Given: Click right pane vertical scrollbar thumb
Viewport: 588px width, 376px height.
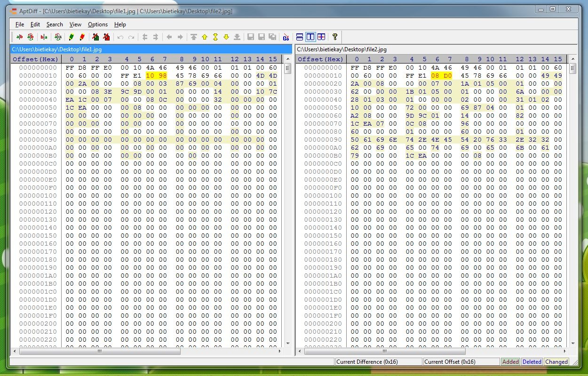Looking at the screenshot, I should click(x=572, y=69).
